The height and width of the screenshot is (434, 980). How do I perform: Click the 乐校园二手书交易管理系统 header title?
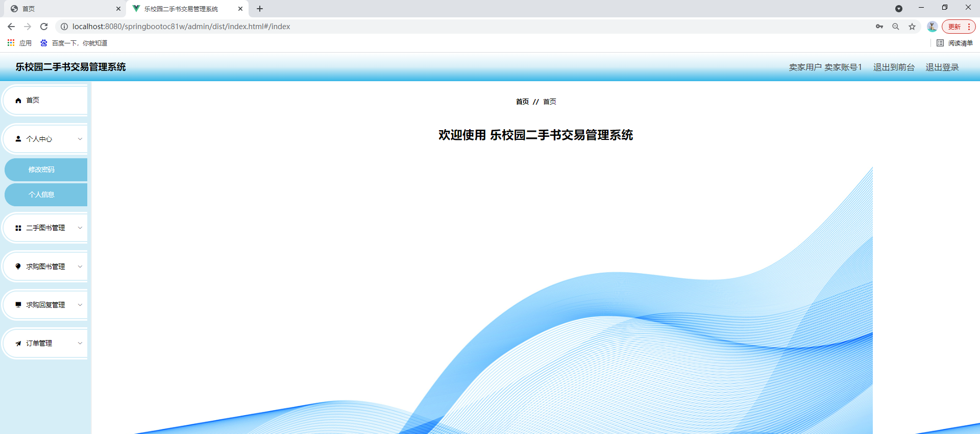70,67
